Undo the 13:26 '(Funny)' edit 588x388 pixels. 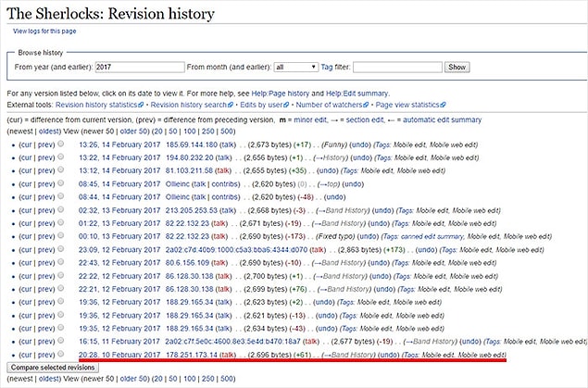359,144
